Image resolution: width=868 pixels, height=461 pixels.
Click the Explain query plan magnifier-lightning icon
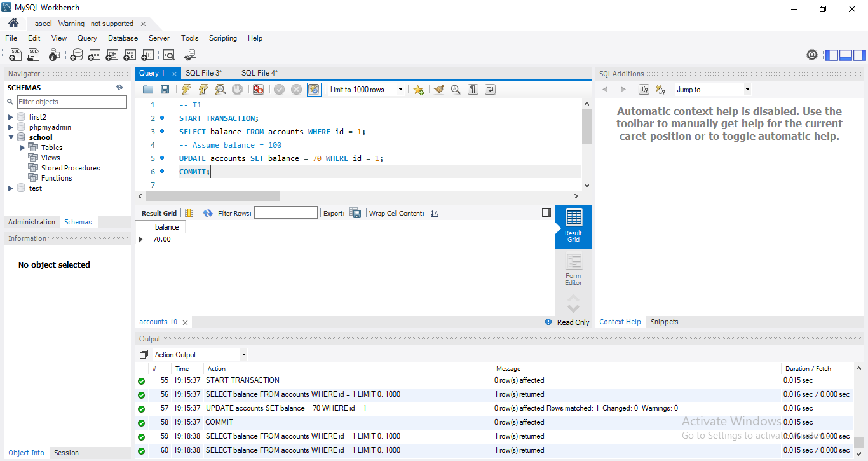click(220, 90)
